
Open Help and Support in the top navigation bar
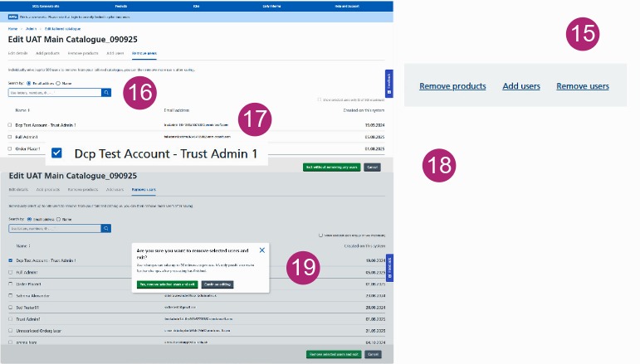click(x=347, y=6)
